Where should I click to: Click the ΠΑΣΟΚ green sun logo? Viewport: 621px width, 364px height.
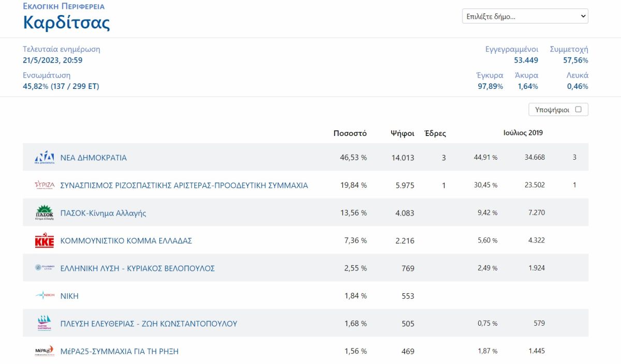[45, 213]
